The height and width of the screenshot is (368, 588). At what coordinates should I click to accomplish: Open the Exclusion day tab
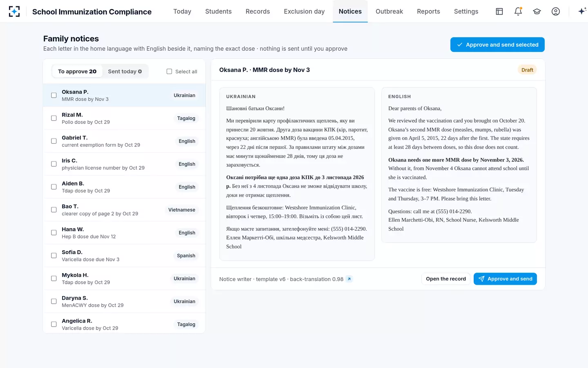click(304, 11)
